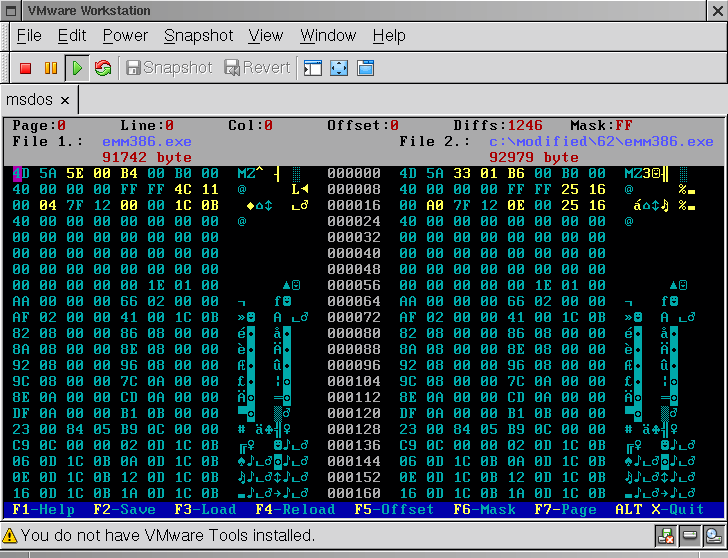Screen dimensions: 728x558
Task: Click the Col:0 indicator
Action: pos(250,125)
